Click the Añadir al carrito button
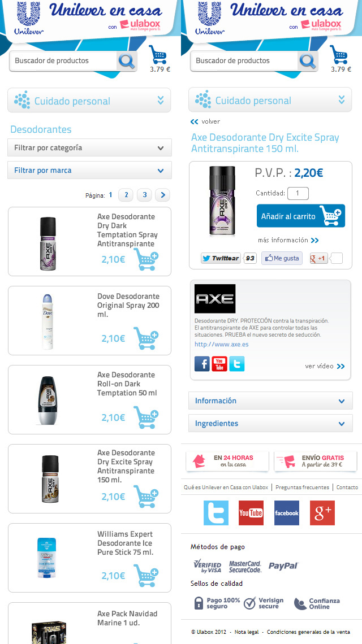The width and height of the screenshot is (362, 644). [301, 216]
